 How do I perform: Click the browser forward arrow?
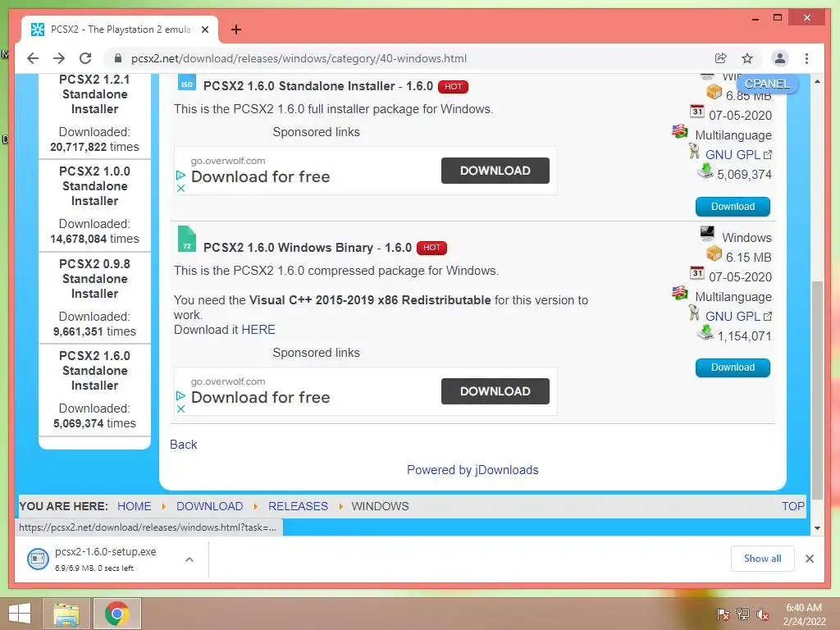(59, 58)
